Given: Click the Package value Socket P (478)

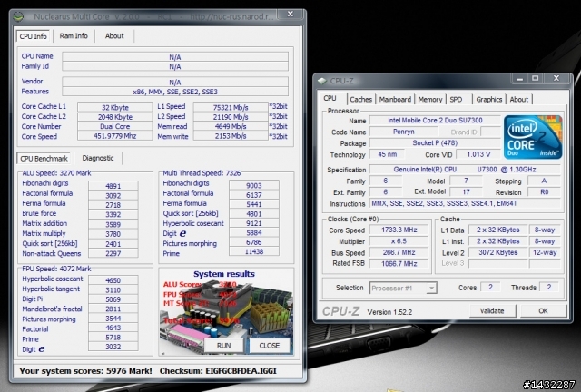Looking at the screenshot, I should pyautogui.click(x=435, y=143).
